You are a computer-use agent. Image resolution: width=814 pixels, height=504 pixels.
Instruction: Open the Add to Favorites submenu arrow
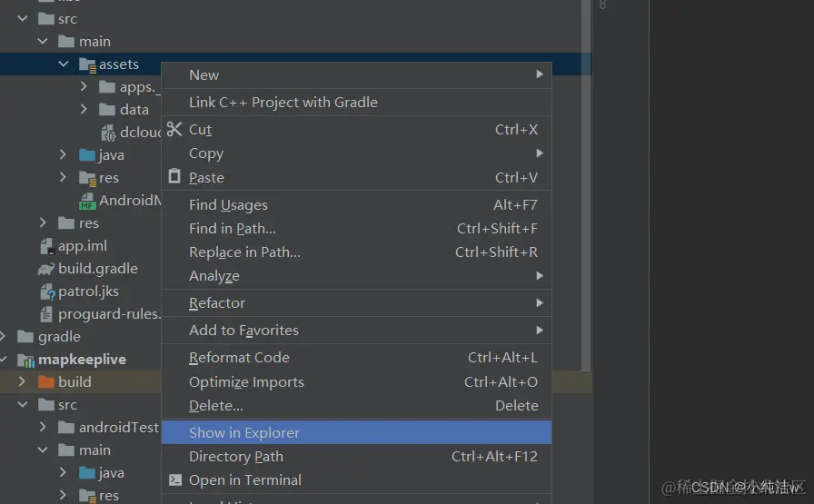pos(540,331)
